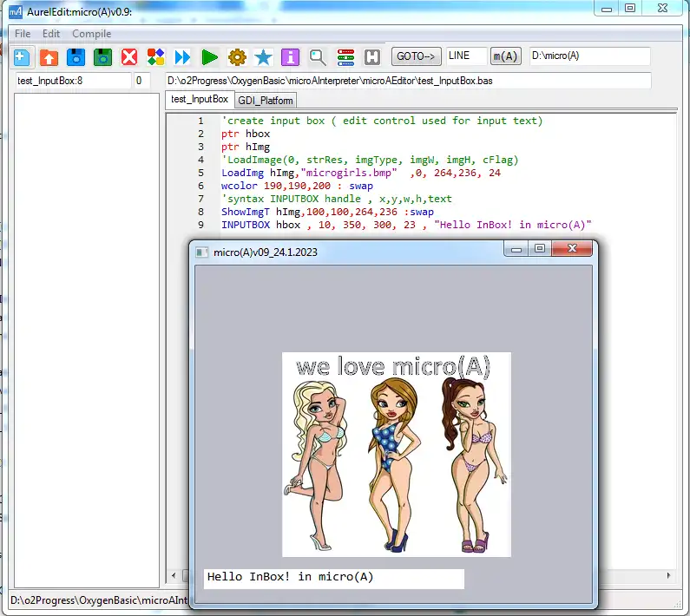
Task: Click the 0 field beside test_InputBox:8
Action: pyautogui.click(x=141, y=81)
